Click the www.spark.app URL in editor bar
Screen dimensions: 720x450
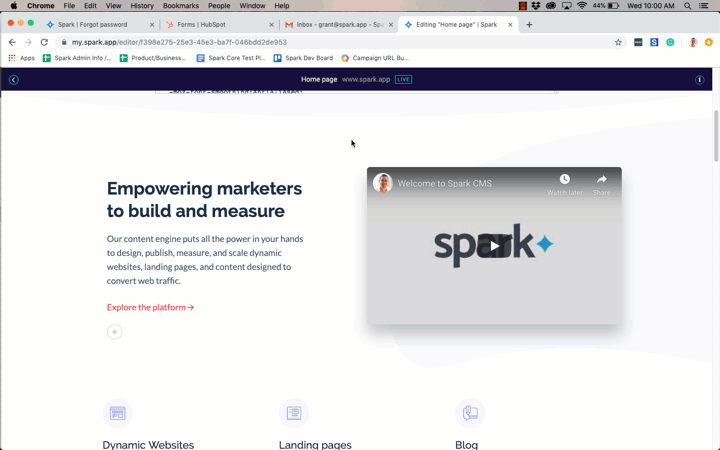(366, 79)
